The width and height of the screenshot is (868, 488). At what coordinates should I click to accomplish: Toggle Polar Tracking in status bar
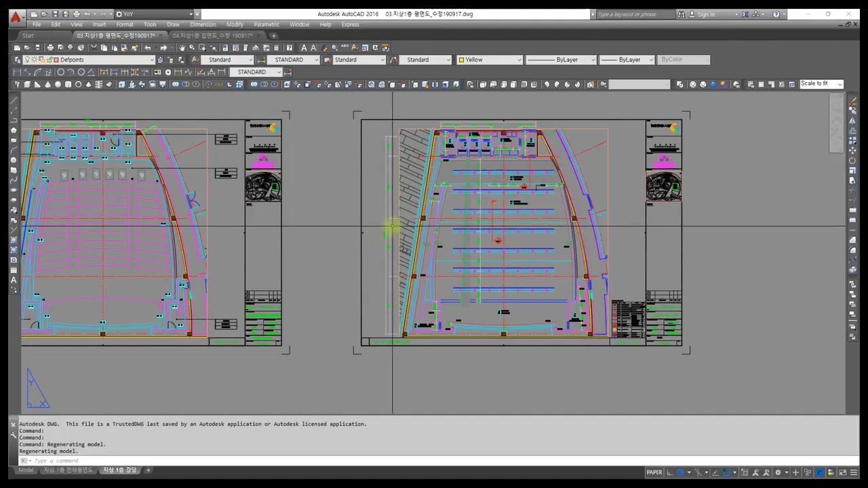[681, 472]
